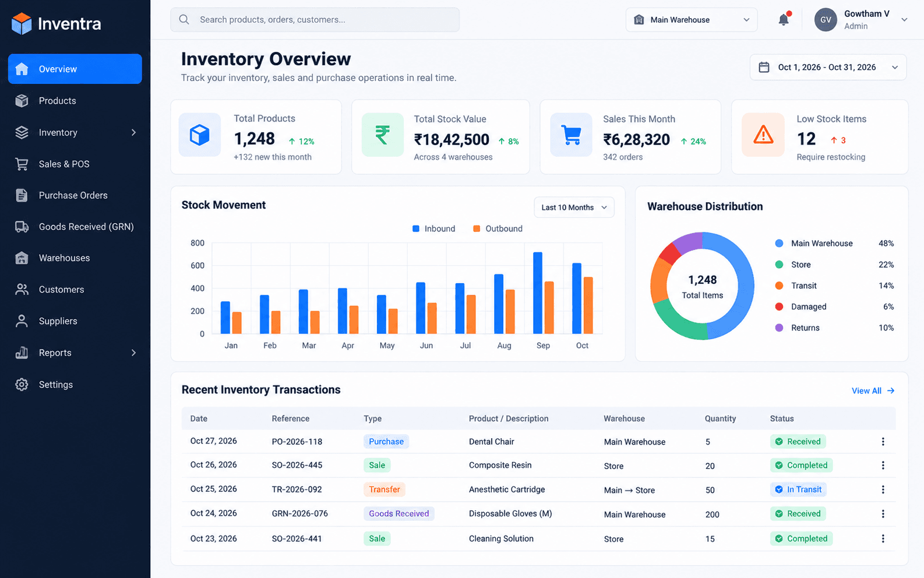
Task: Open the Main Warehouse dropdown
Action: coord(692,19)
